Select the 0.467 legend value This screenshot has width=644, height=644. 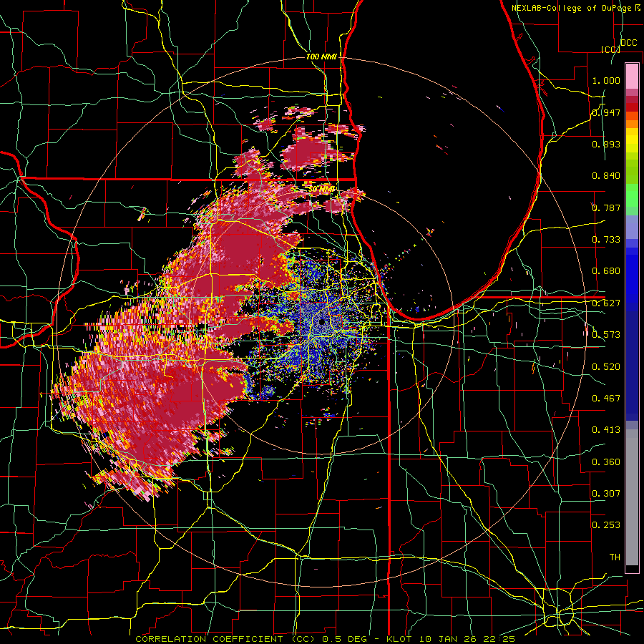(x=606, y=399)
